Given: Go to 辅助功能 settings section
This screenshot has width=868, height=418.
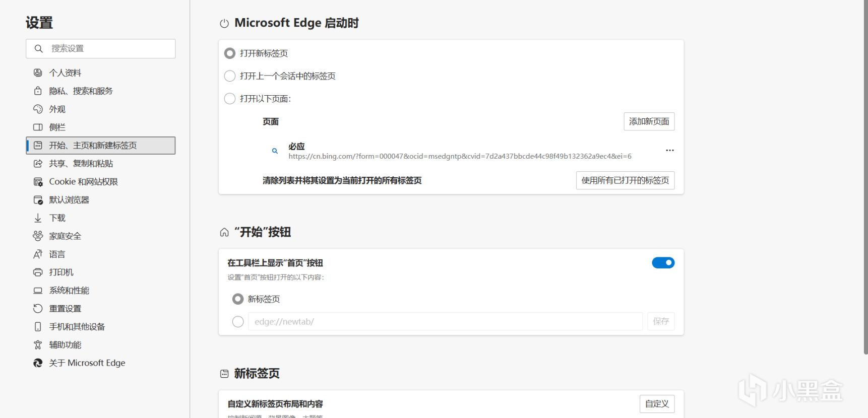Looking at the screenshot, I should pyautogui.click(x=101, y=344).
